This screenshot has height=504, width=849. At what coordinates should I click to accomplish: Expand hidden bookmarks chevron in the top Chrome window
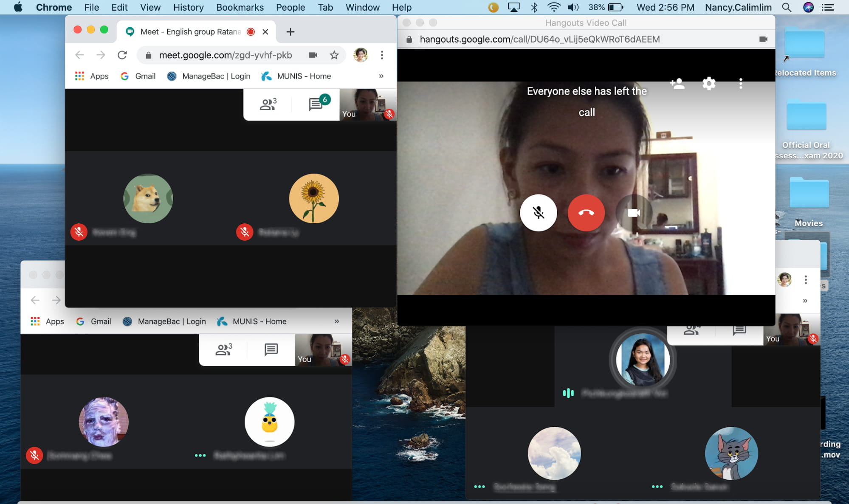click(x=381, y=76)
